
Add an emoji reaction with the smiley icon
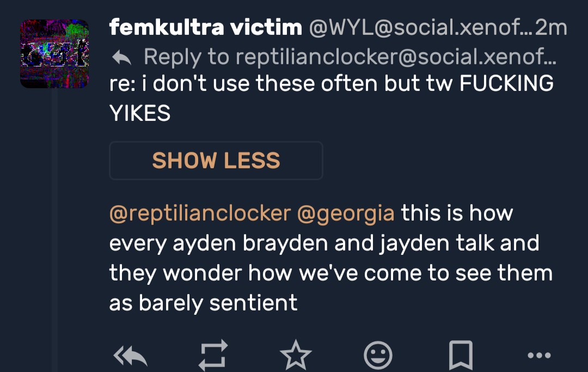pyautogui.click(x=378, y=357)
